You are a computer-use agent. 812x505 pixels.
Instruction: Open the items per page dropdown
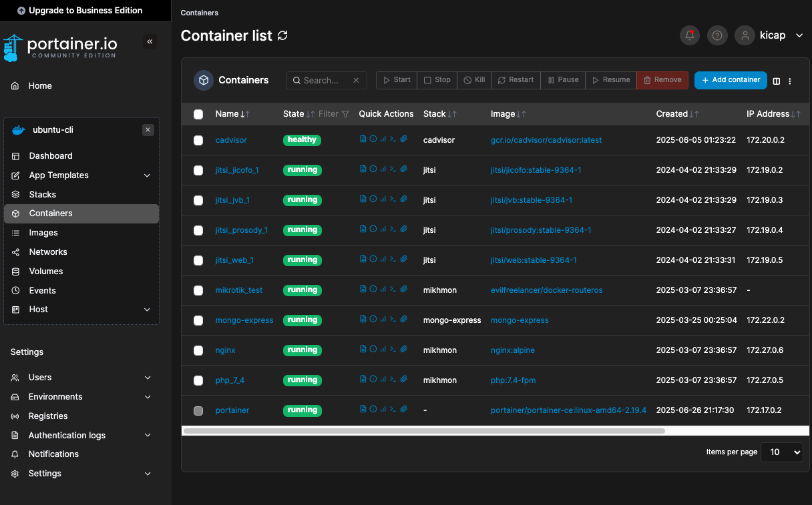coord(782,452)
